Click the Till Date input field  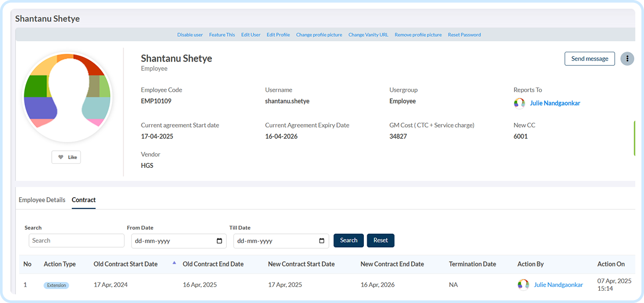pos(281,241)
